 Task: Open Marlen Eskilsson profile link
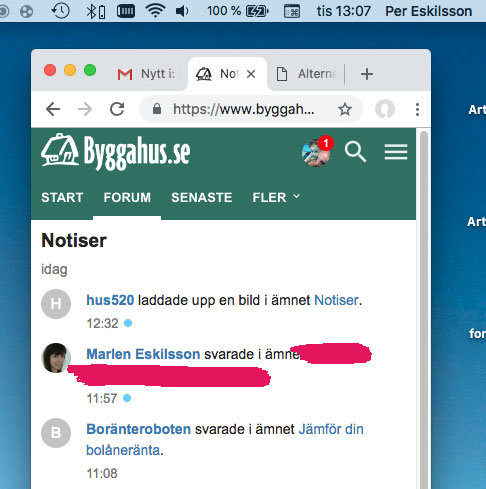pyautogui.click(x=143, y=354)
